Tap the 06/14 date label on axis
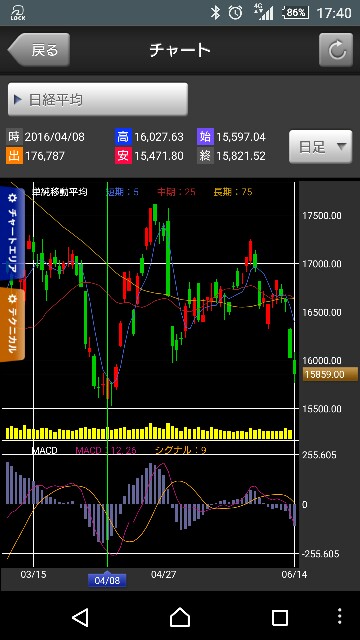The image size is (360, 640). (294, 574)
